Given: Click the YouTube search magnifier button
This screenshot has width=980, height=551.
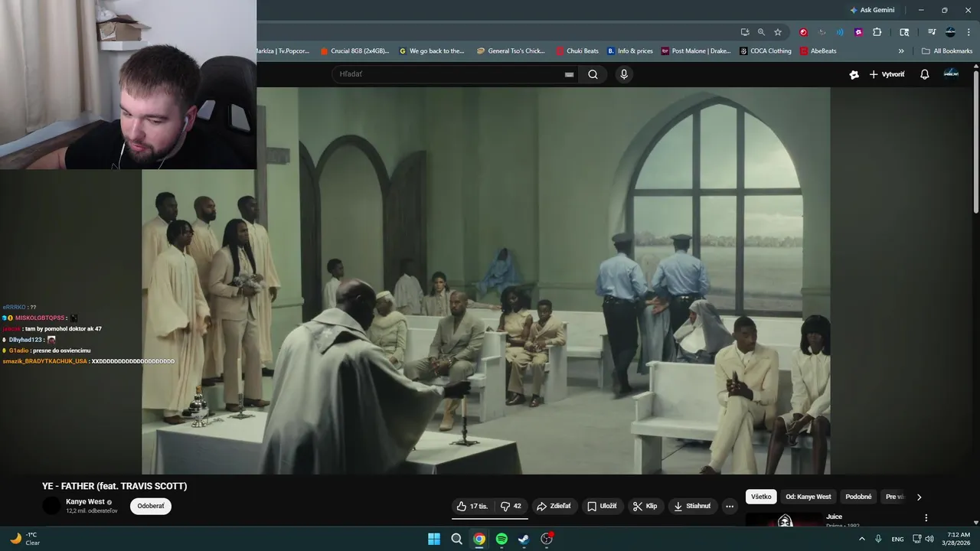Looking at the screenshot, I should coord(593,74).
